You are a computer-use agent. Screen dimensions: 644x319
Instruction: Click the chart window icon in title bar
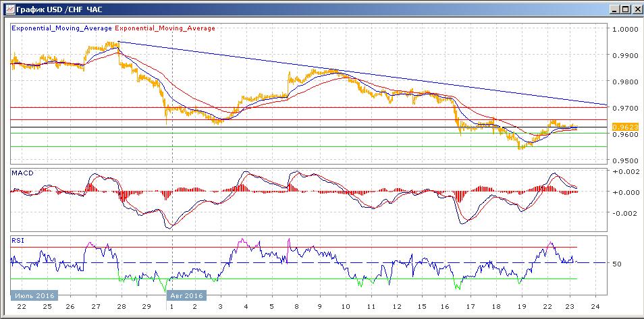(x=9, y=9)
